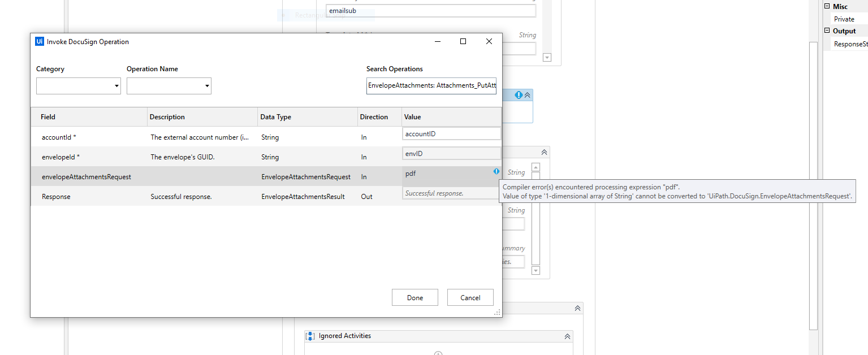This screenshot has height=355, width=868.
Task: Click the resize grip at the dialog corner
Action: tap(498, 313)
